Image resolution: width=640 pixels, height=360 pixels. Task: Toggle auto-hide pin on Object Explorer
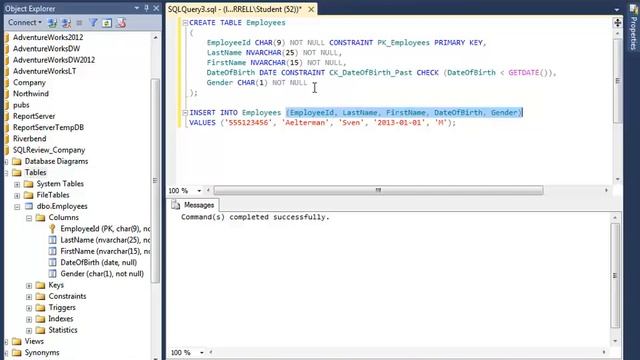click(147, 8)
